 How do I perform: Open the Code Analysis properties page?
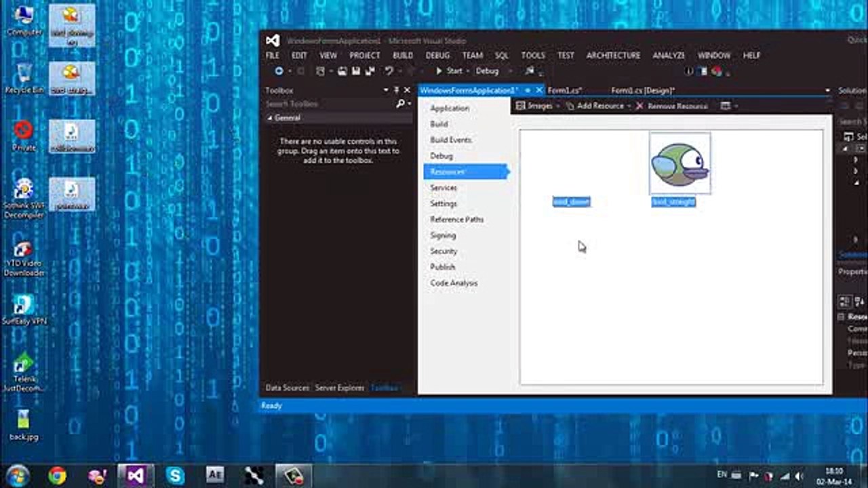pyautogui.click(x=454, y=283)
